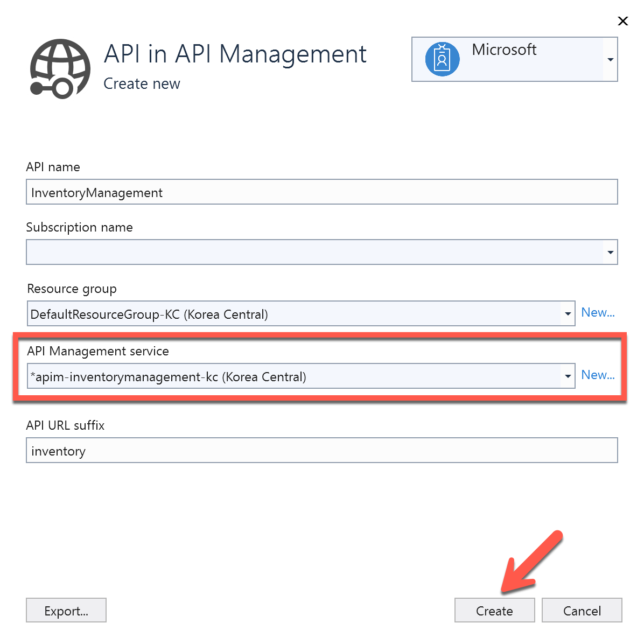Click the Microsoft account name text
Image resolution: width=644 pixels, height=644 pixels.
[x=504, y=50]
